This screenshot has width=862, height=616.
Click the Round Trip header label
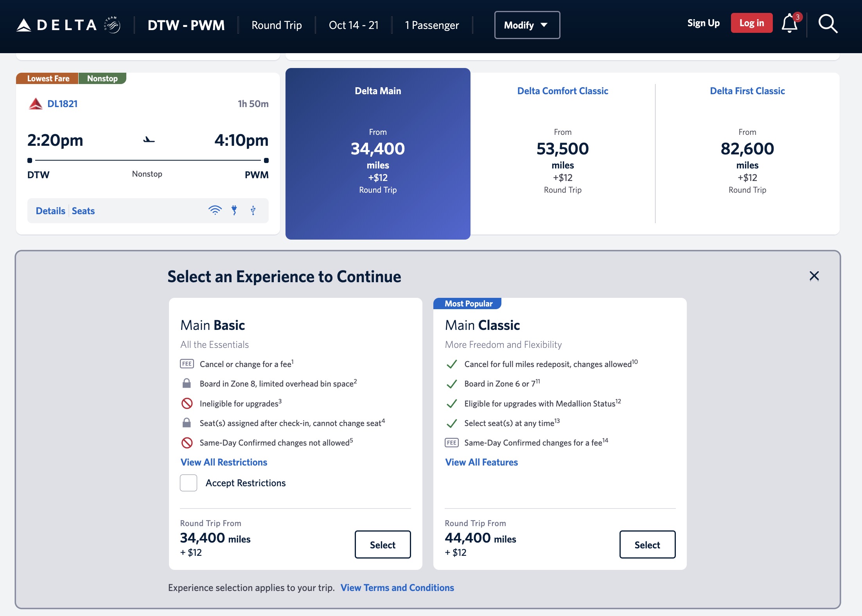(x=277, y=25)
